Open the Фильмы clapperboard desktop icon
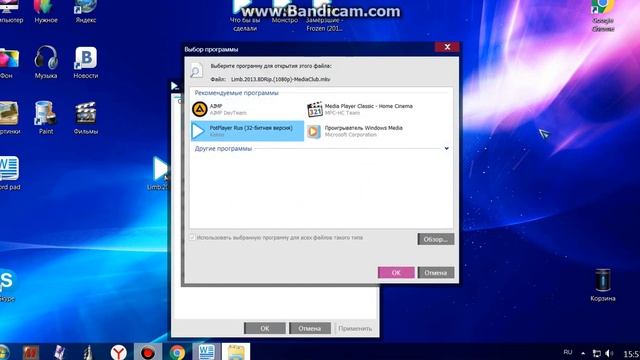The height and width of the screenshot is (360, 640). 86,118
